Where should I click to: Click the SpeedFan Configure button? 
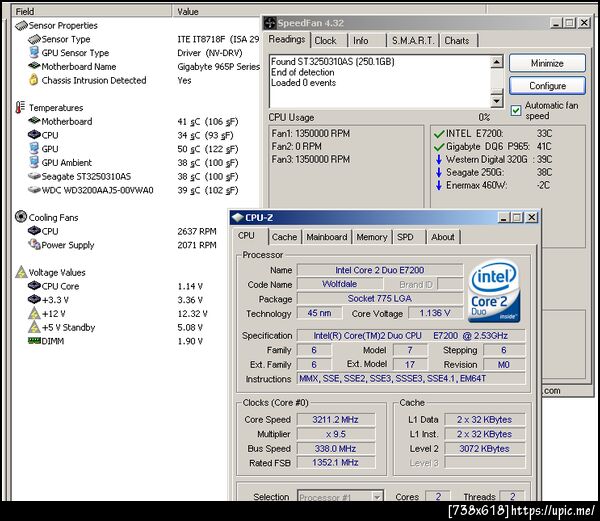pos(547,86)
